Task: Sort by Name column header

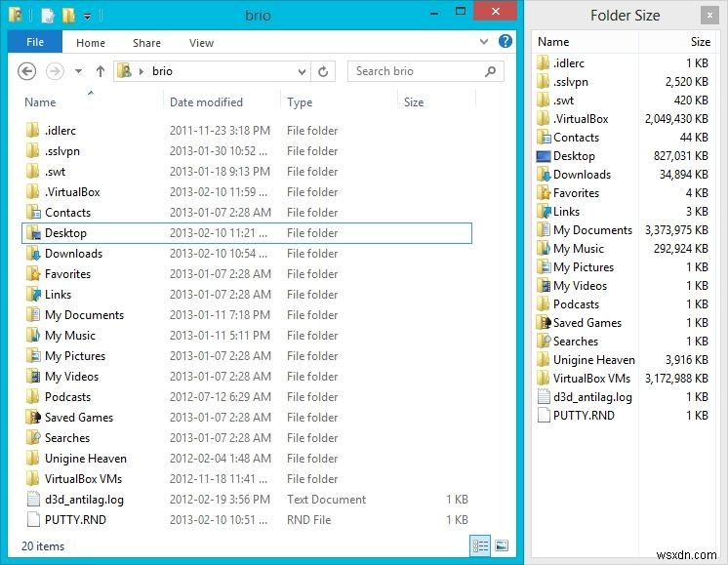Action: 40,102
